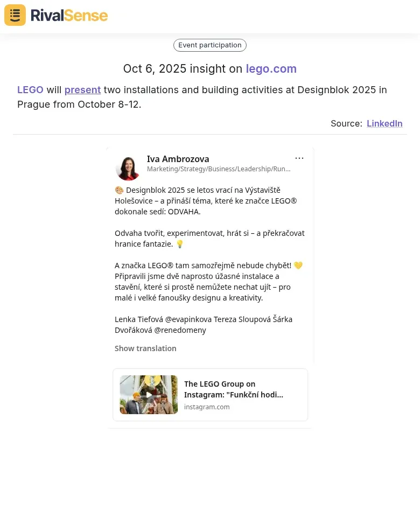
Task: Select the Event participation tag
Action: (209, 45)
